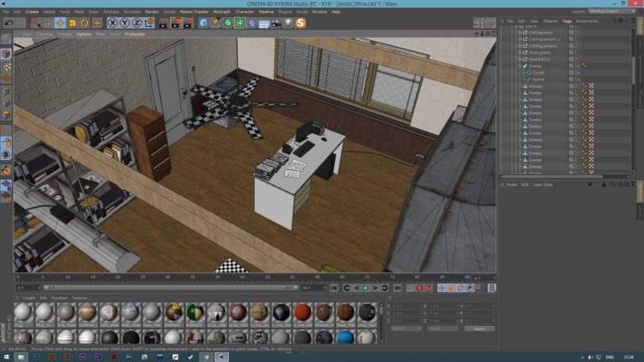Click the Apply button in Coordinates panel

pos(480,328)
